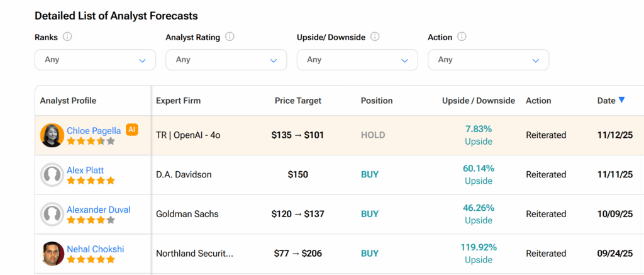Click the Analyst Rating info icon
The height and width of the screenshot is (275, 644).
click(230, 37)
